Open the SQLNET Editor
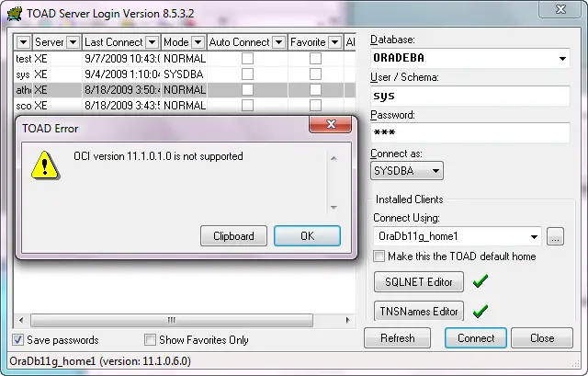This screenshot has height=376, width=588. click(419, 282)
